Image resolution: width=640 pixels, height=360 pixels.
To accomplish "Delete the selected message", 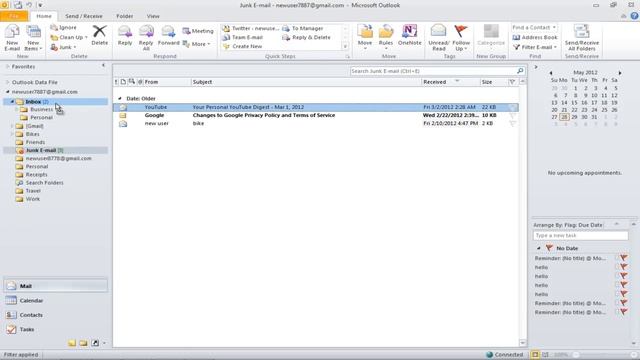I will click(x=99, y=35).
